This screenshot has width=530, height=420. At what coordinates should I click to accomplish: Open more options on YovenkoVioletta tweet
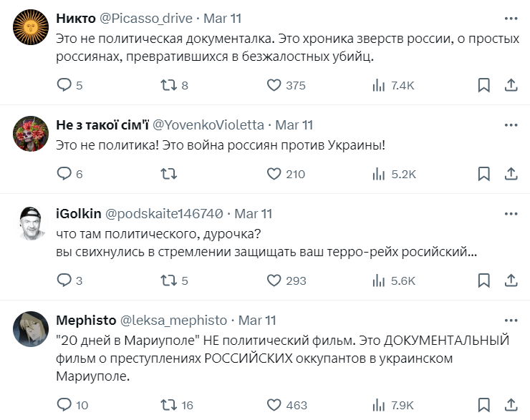(511, 124)
